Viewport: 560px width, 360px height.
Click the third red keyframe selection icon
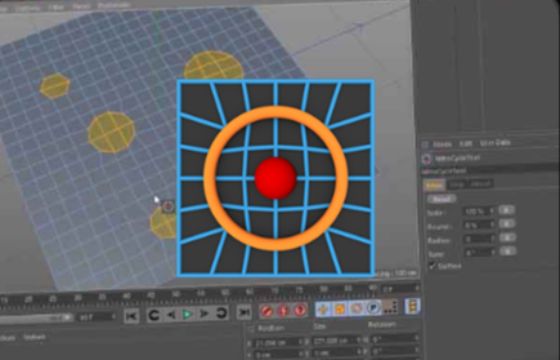pyautogui.click(x=300, y=310)
